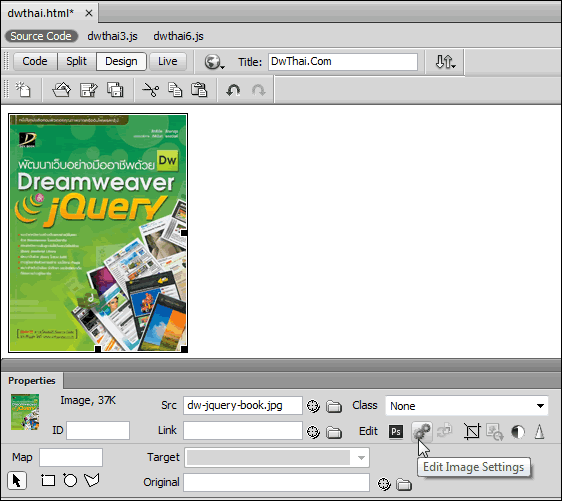Click the Paste clipboard icon
Viewport: 562px width, 501px height.
[199, 90]
